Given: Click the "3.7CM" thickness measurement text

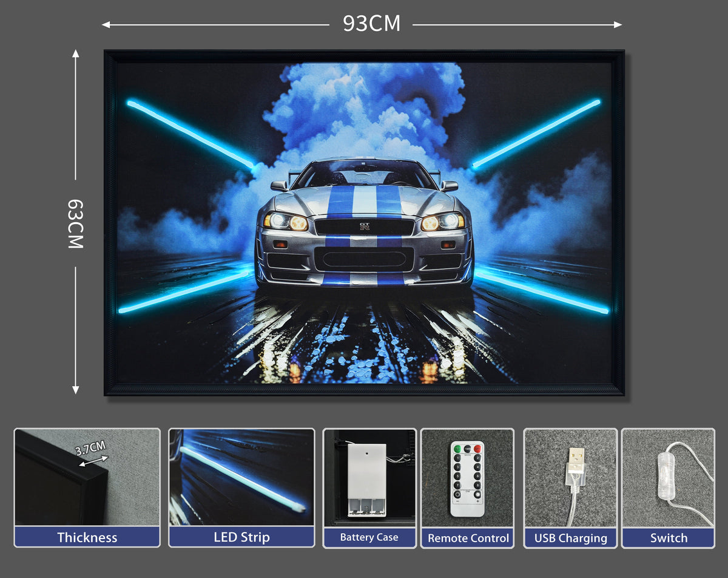Looking at the screenshot, I should click(90, 449).
